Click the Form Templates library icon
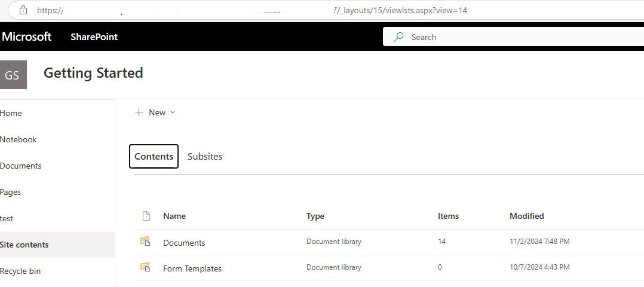 [x=145, y=267]
